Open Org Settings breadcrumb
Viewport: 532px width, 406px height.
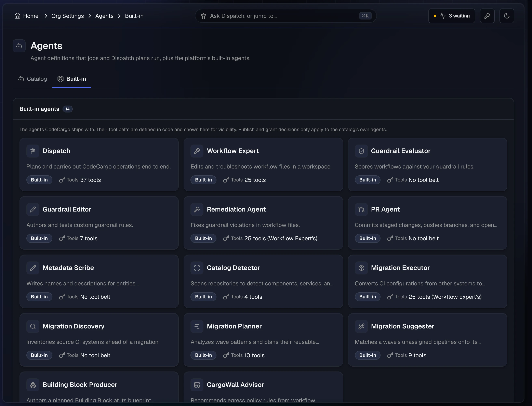[x=67, y=16]
